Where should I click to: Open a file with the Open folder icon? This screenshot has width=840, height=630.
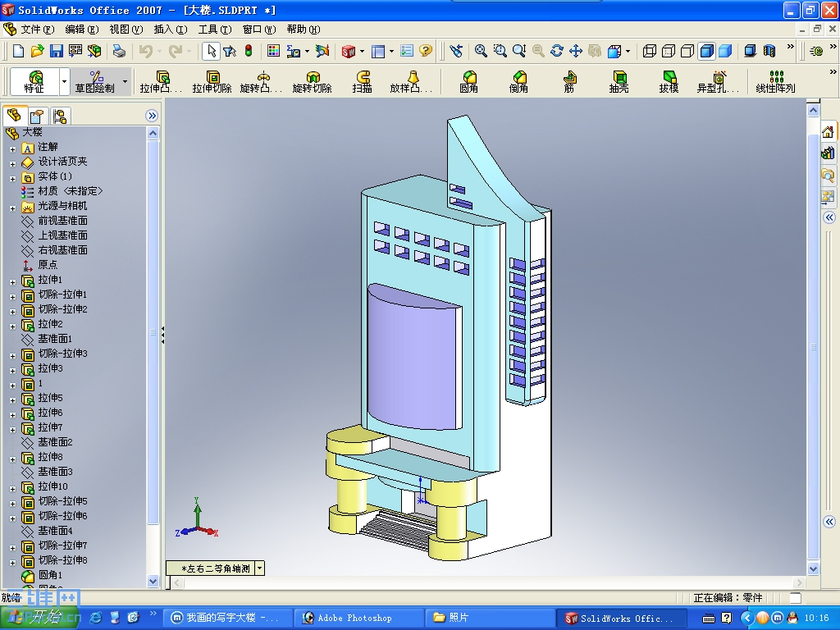coord(37,51)
